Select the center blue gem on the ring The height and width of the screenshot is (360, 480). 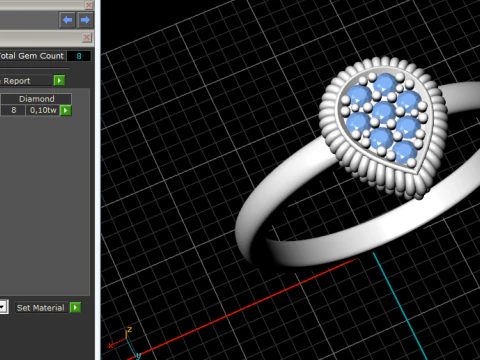tap(383, 112)
